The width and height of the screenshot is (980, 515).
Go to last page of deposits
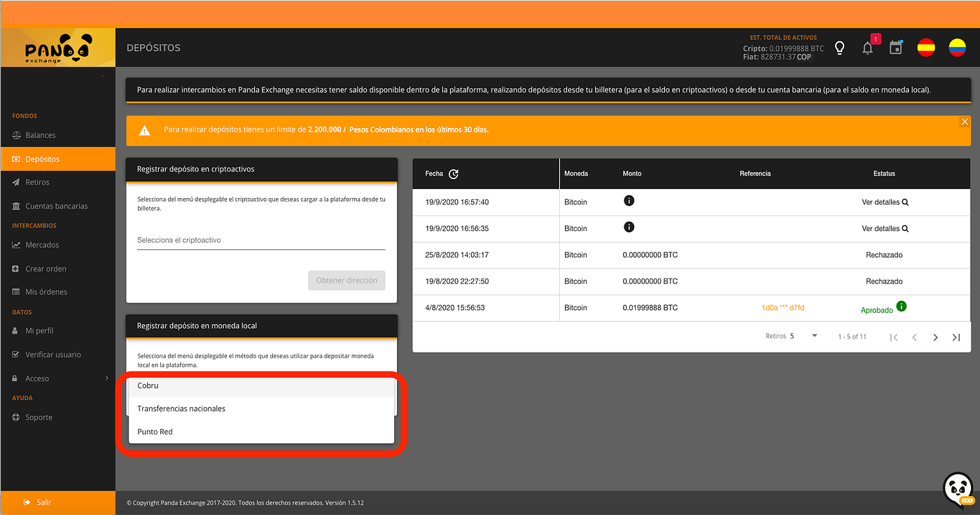pyautogui.click(x=956, y=337)
